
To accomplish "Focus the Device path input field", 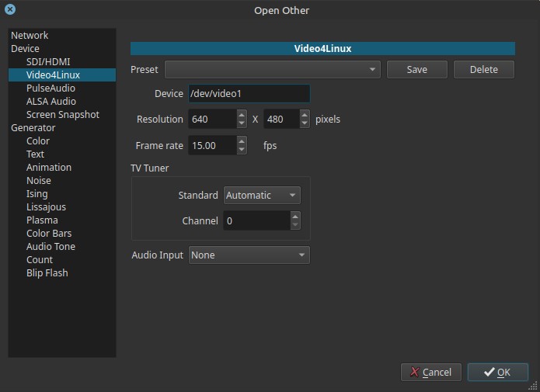I will pos(249,94).
